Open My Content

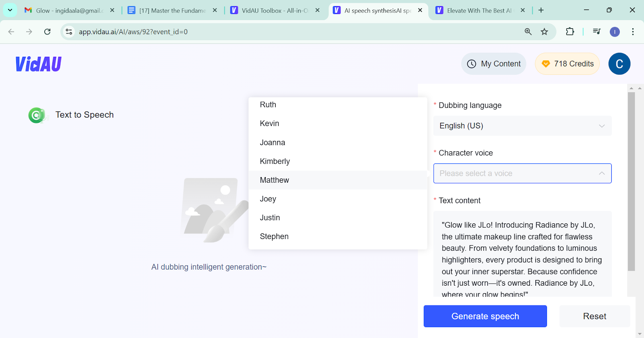click(493, 64)
